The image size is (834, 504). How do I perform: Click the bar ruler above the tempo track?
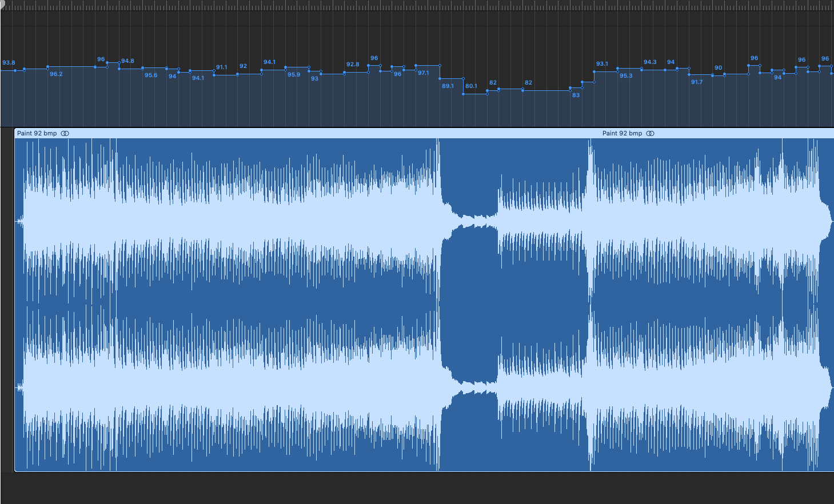point(417,5)
